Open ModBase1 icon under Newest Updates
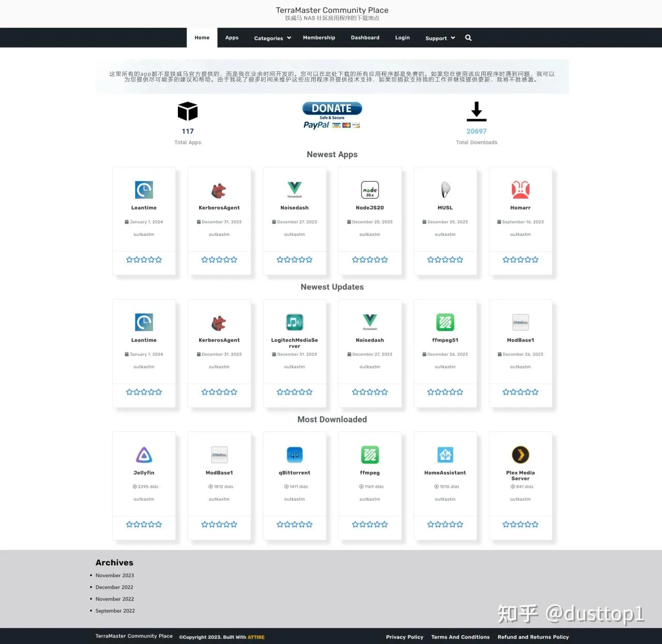Viewport: 662px width, 644px height. 520,322
